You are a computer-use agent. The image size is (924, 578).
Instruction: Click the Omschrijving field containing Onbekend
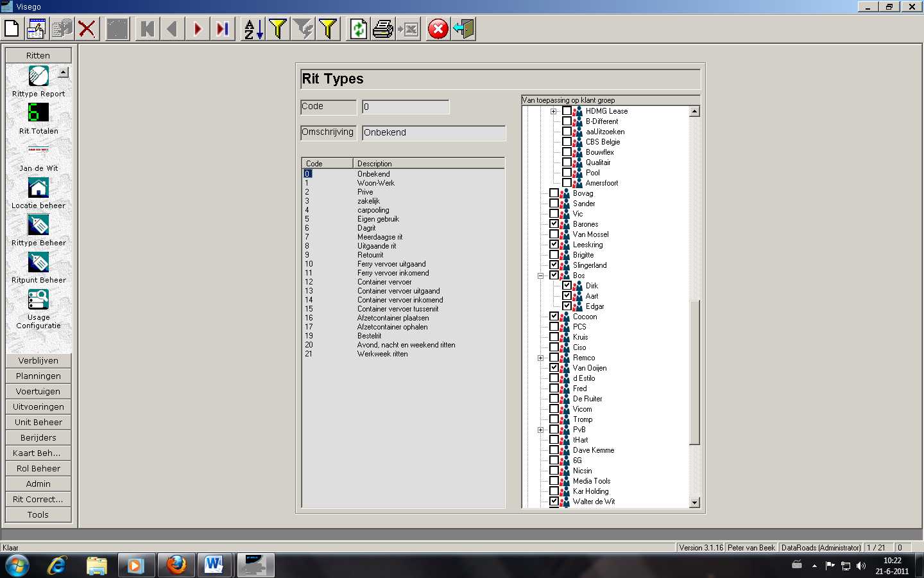click(434, 132)
